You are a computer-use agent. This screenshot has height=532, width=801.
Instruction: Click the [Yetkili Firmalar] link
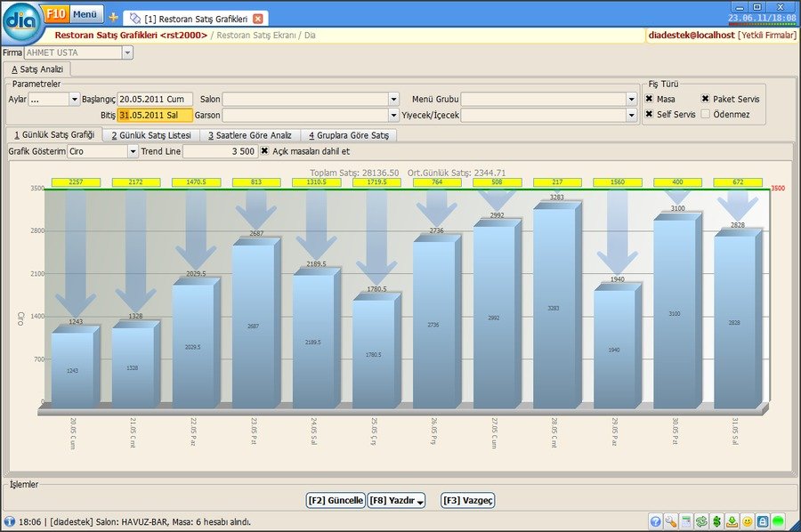767,36
